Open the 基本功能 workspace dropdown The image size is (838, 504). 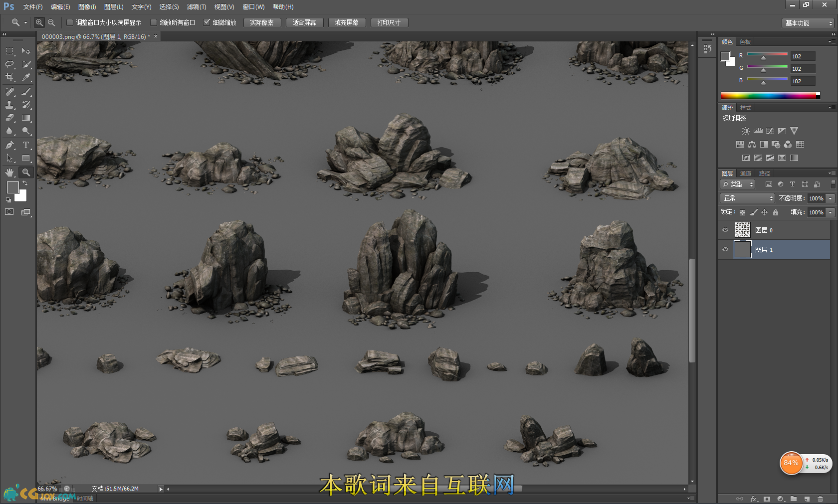coord(808,23)
